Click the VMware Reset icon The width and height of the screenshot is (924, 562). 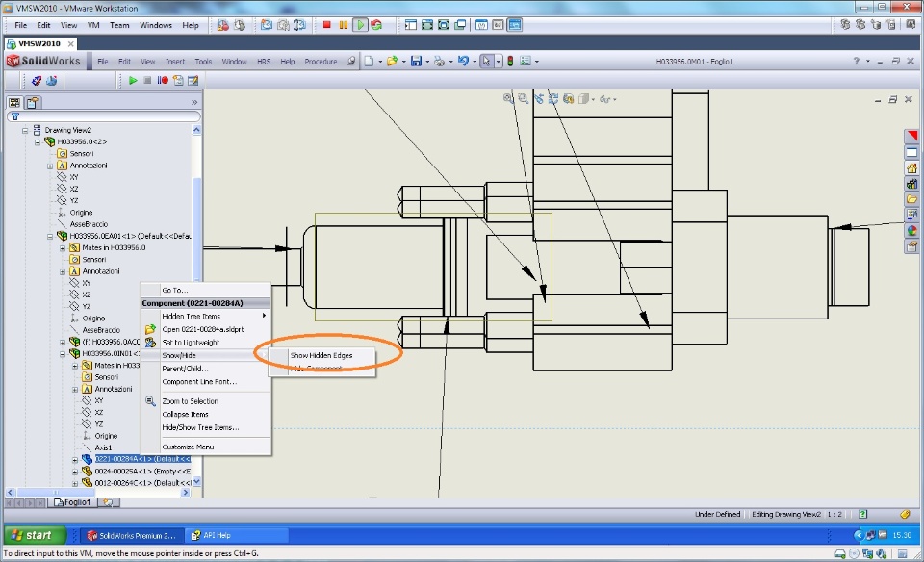[376, 25]
